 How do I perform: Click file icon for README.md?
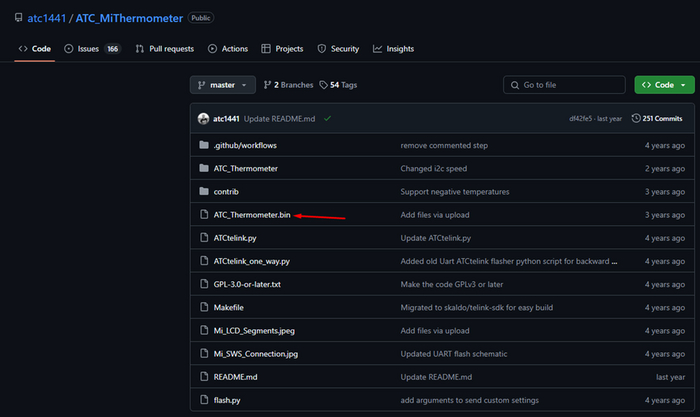pyautogui.click(x=204, y=377)
